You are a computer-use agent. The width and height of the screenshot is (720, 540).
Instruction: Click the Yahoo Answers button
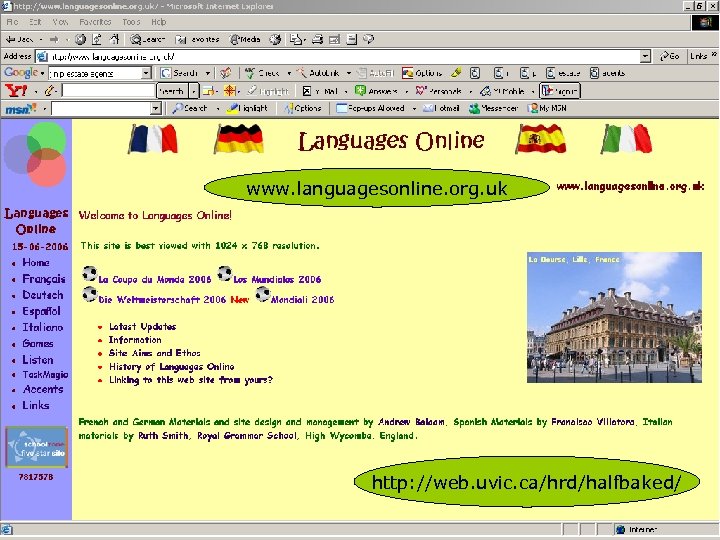[377, 91]
